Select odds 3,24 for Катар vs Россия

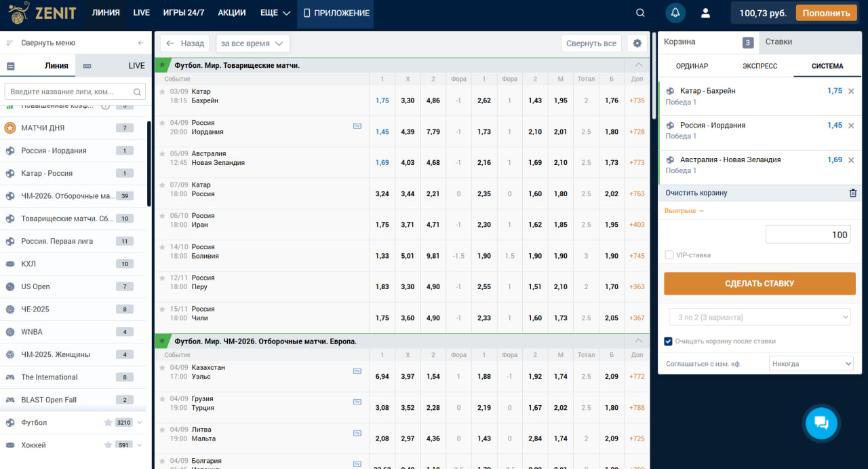point(382,194)
